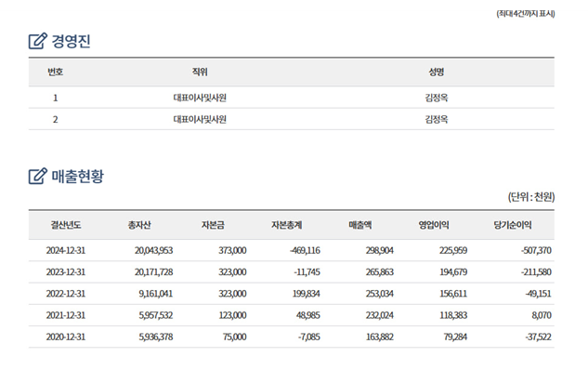
Task: Click the edit icon beside 매출현황
Action: tap(38, 176)
